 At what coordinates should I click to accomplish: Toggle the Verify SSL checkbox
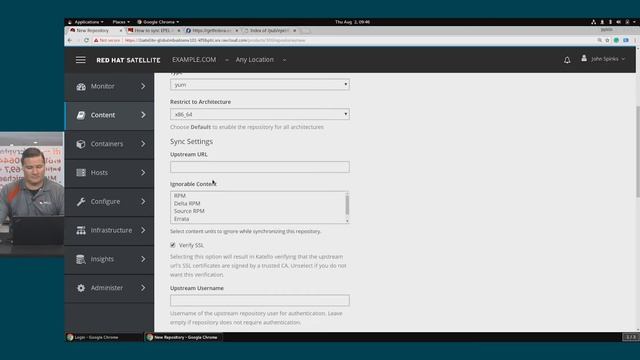click(173, 245)
